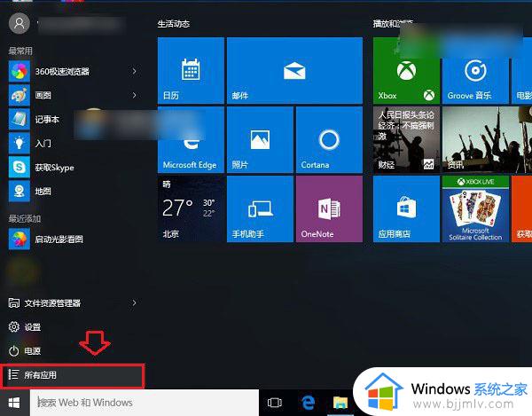Open Edge from the taskbar
The image size is (532, 416).
(308, 403)
